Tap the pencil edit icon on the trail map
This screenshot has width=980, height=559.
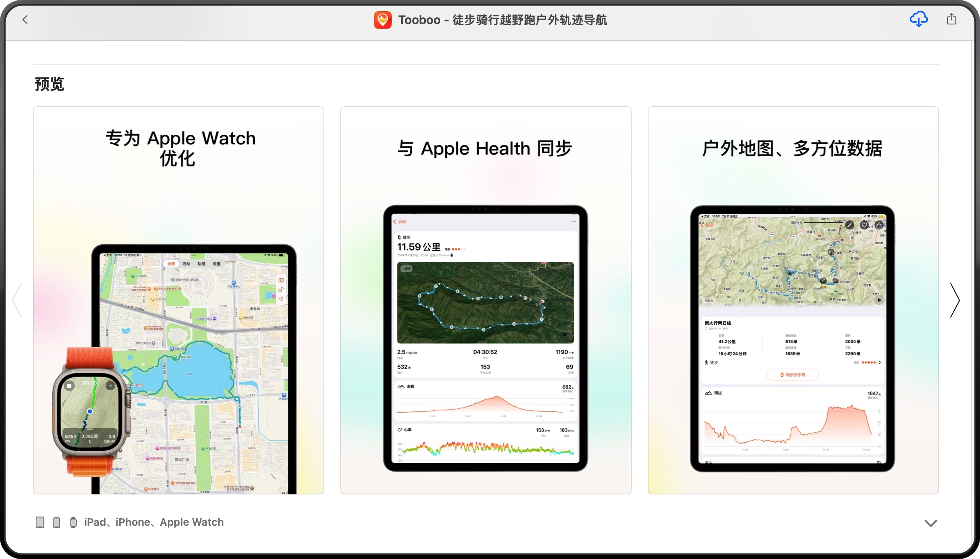click(850, 225)
